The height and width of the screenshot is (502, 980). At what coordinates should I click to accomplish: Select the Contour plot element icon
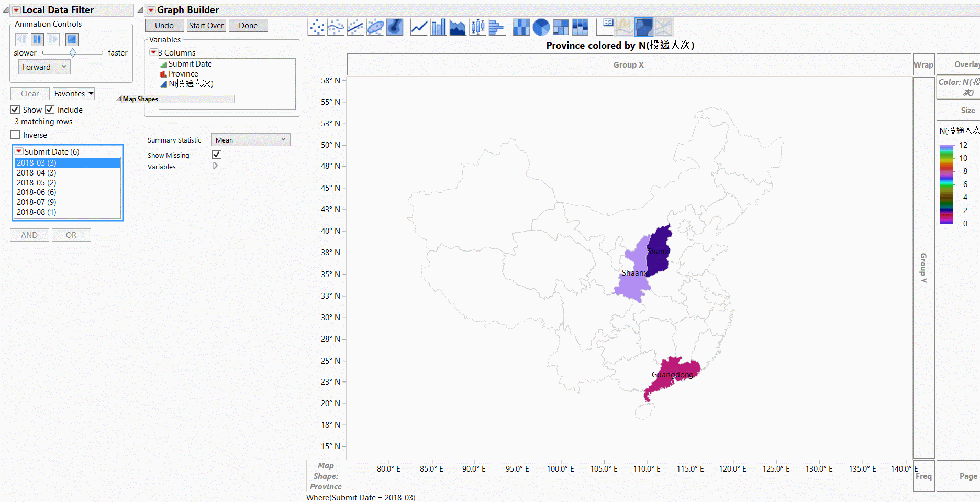(395, 27)
